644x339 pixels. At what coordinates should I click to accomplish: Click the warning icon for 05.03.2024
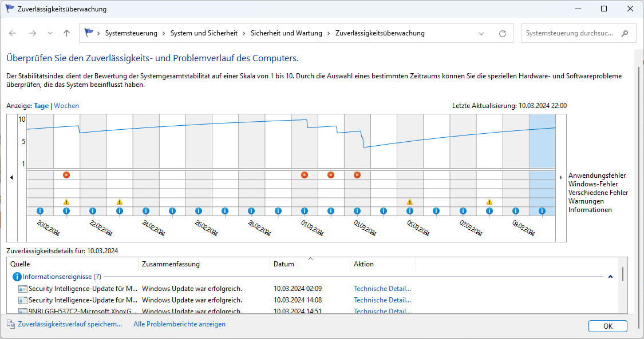[x=410, y=202]
